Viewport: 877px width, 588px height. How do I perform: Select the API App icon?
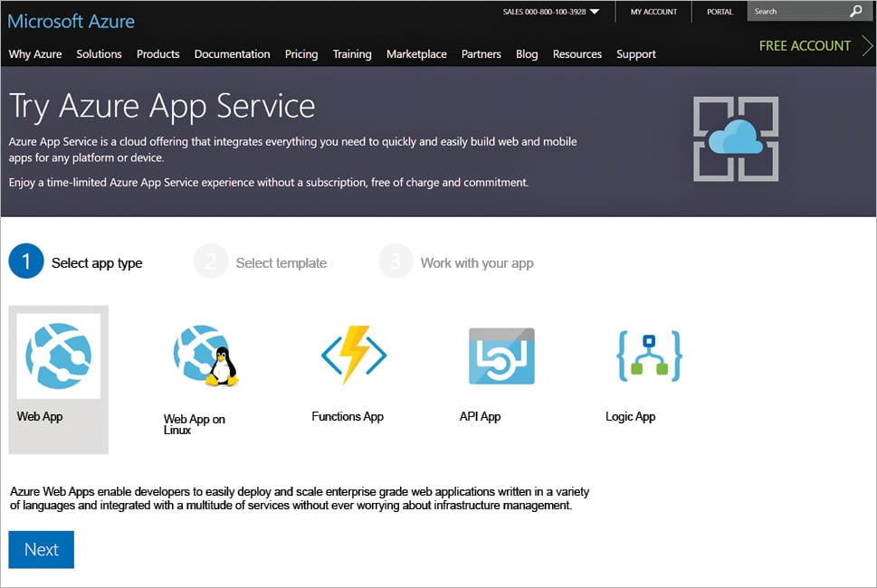click(x=501, y=356)
